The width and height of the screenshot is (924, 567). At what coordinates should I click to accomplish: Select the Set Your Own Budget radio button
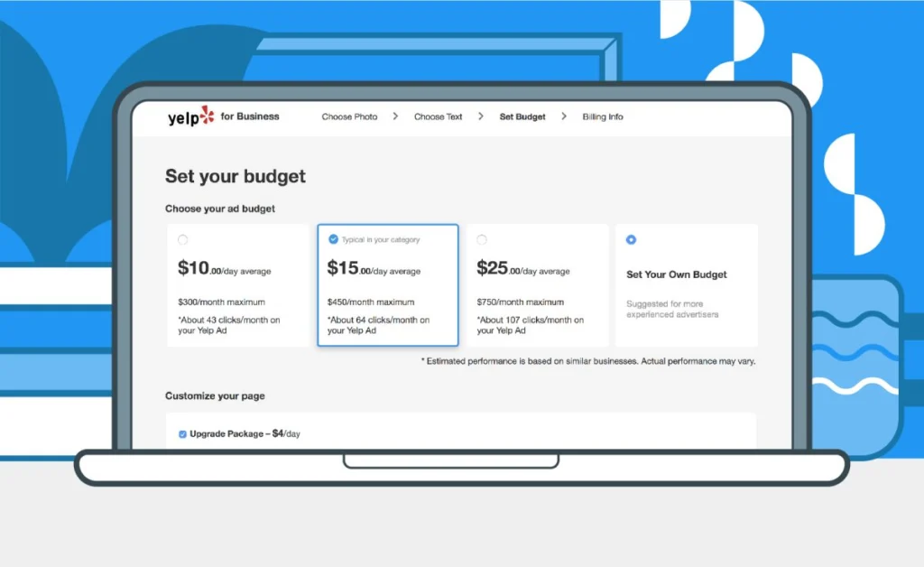(x=630, y=239)
